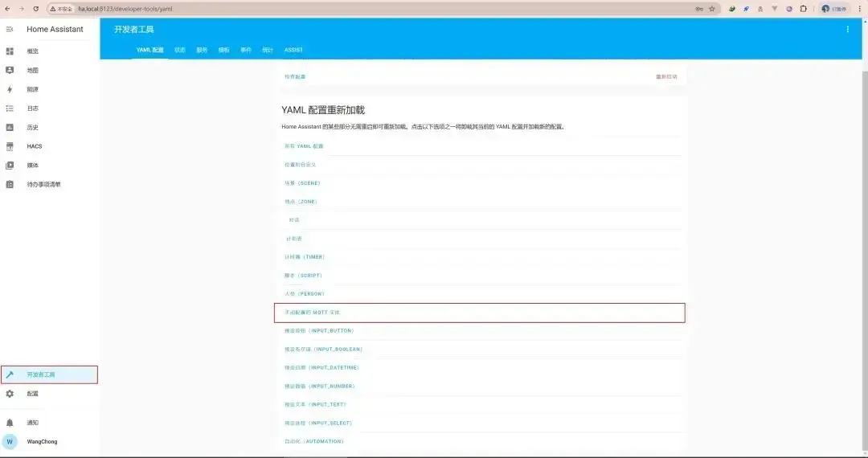The height and width of the screenshot is (458, 868).
Task: Click the 不安全 security warning indicator
Action: coord(61,9)
